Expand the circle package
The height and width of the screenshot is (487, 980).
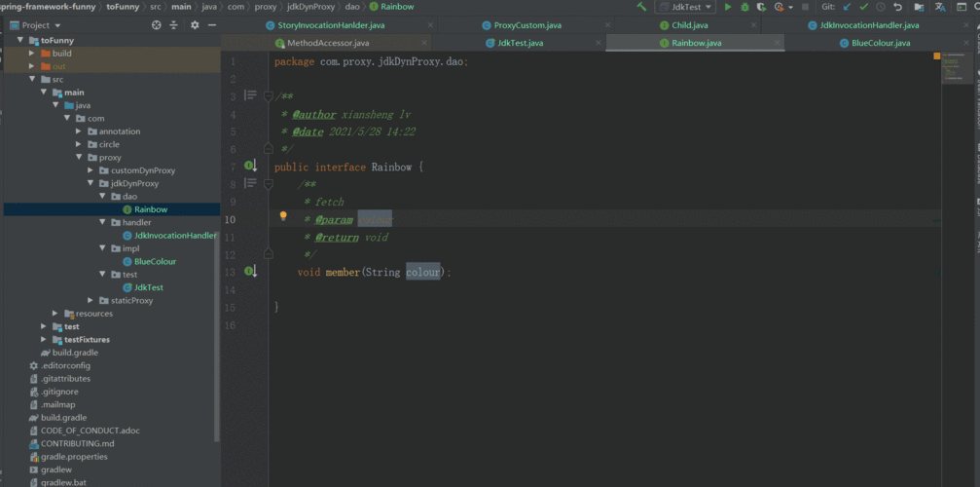coord(79,144)
